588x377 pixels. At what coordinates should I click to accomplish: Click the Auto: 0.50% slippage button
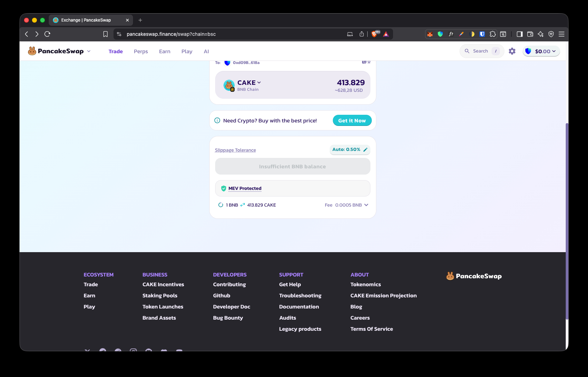pyautogui.click(x=350, y=150)
